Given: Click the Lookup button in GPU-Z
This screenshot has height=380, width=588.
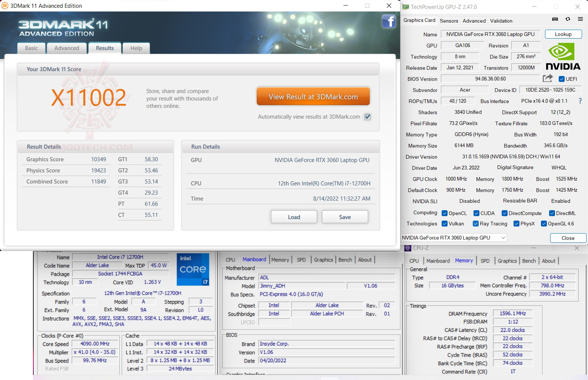Looking at the screenshot, I should (x=563, y=34).
